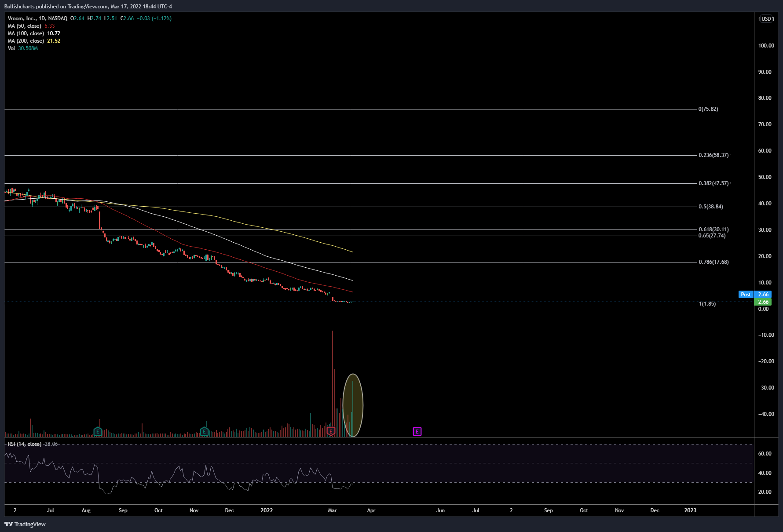The image size is (783, 532).
Task: Click the 1(1.85) Fibonacci level label
Action: (707, 304)
